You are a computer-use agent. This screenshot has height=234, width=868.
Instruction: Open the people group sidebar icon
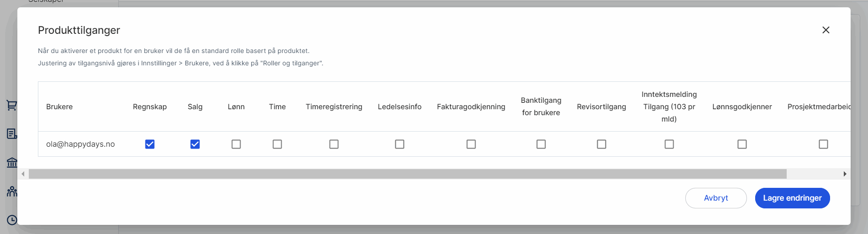[x=12, y=191]
